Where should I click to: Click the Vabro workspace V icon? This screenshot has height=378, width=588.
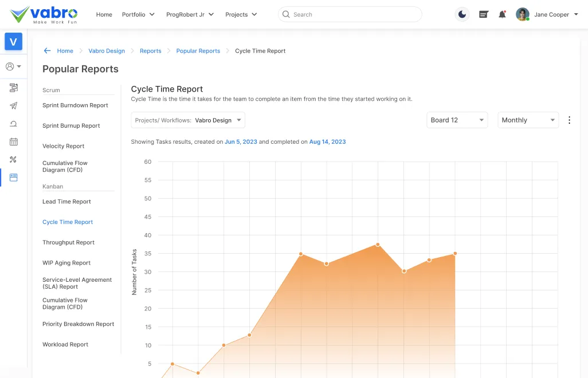coord(13,41)
